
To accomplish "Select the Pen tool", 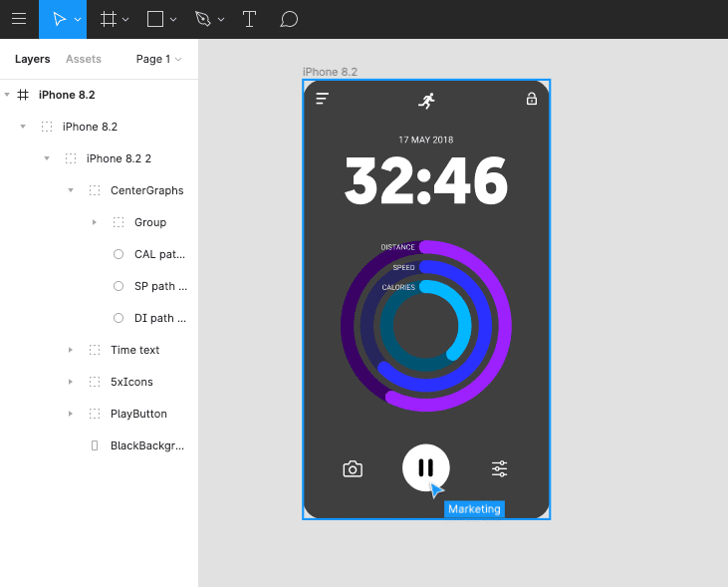I will 203,19.
